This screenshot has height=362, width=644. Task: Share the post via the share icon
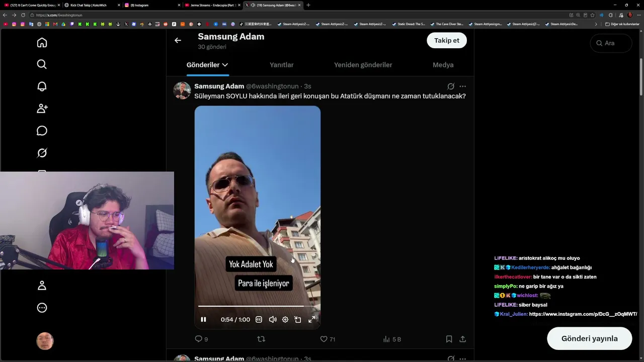tap(462, 339)
